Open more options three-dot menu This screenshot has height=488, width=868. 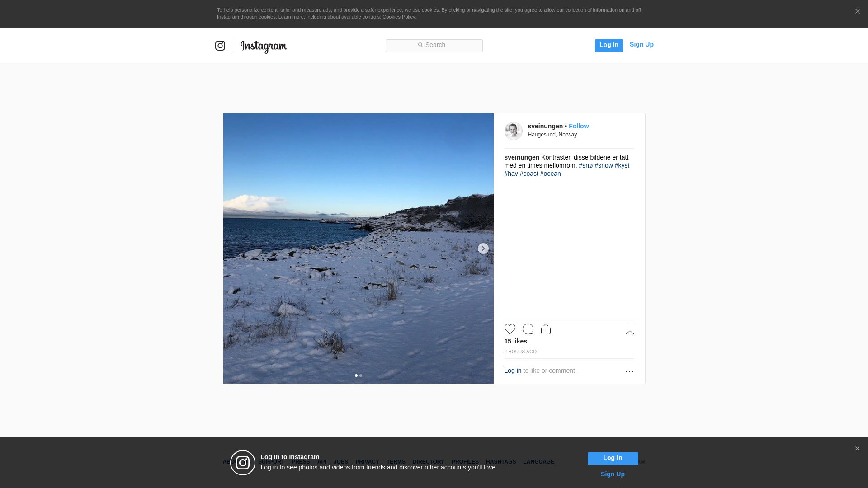tap(629, 371)
